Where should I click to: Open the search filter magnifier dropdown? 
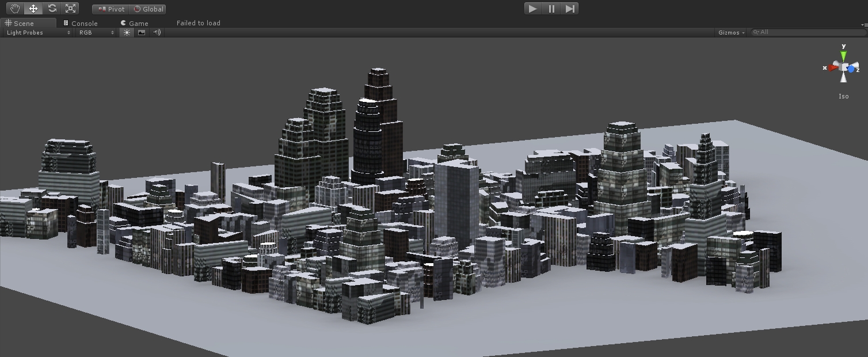[755, 32]
